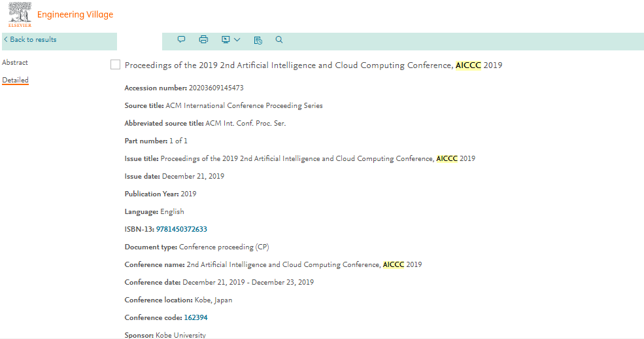The height and width of the screenshot is (339, 644).
Task: Click the search magnifier icon
Action: point(279,39)
